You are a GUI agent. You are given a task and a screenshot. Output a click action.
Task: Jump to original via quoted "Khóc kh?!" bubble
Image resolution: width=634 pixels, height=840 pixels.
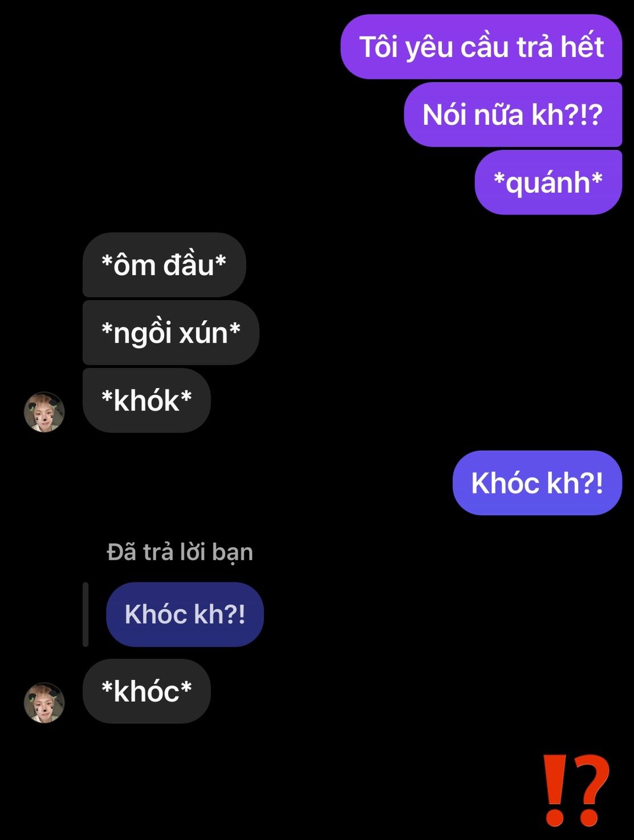185,614
